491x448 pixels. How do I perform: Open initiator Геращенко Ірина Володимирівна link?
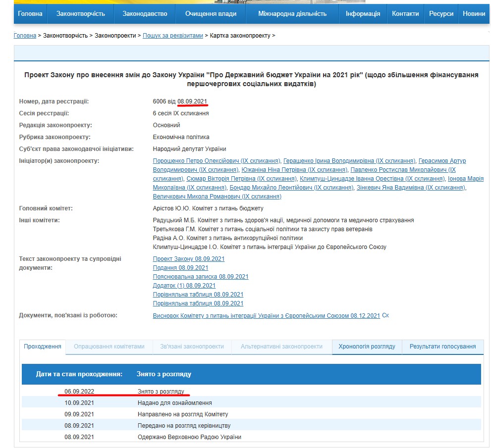[x=349, y=161]
